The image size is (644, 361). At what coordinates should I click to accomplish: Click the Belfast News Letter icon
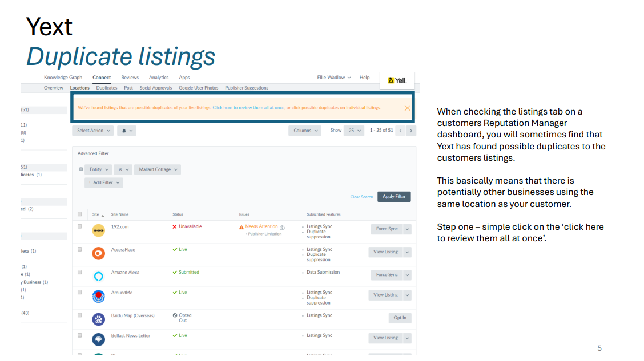click(x=98, y=339)
